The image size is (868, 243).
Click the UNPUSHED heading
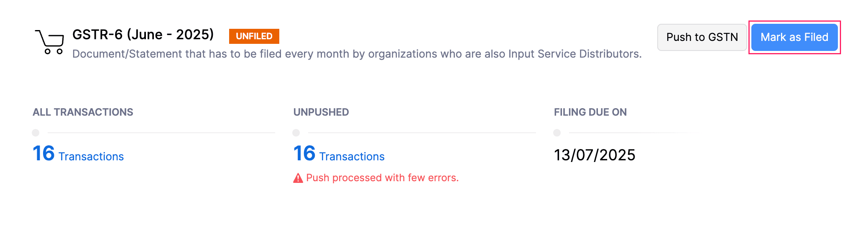321,112
